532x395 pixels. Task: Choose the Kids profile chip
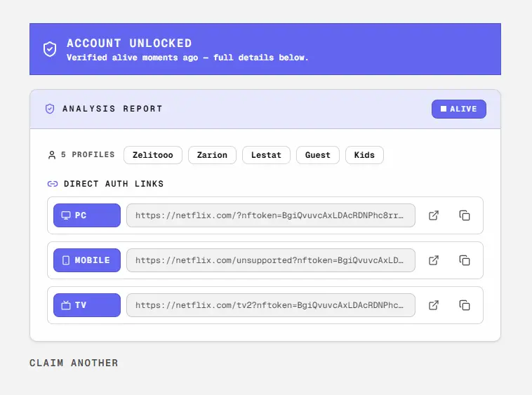point(364,155)
